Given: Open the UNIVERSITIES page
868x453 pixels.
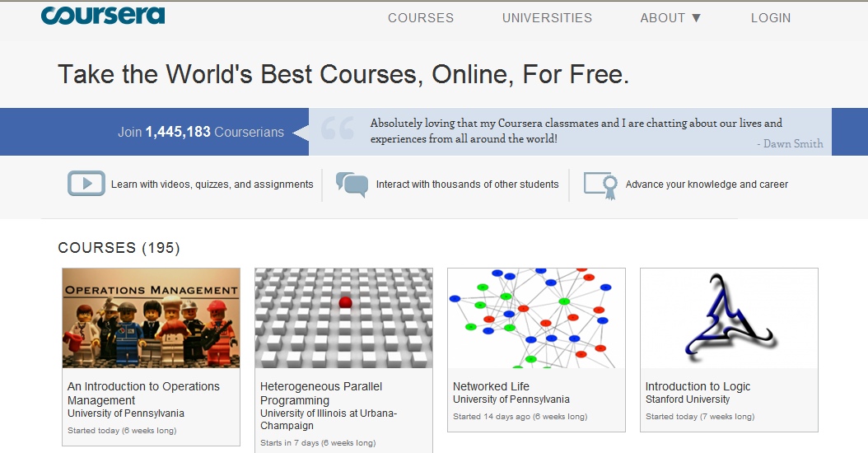Looking at the screenshot, I should point(547,18).
